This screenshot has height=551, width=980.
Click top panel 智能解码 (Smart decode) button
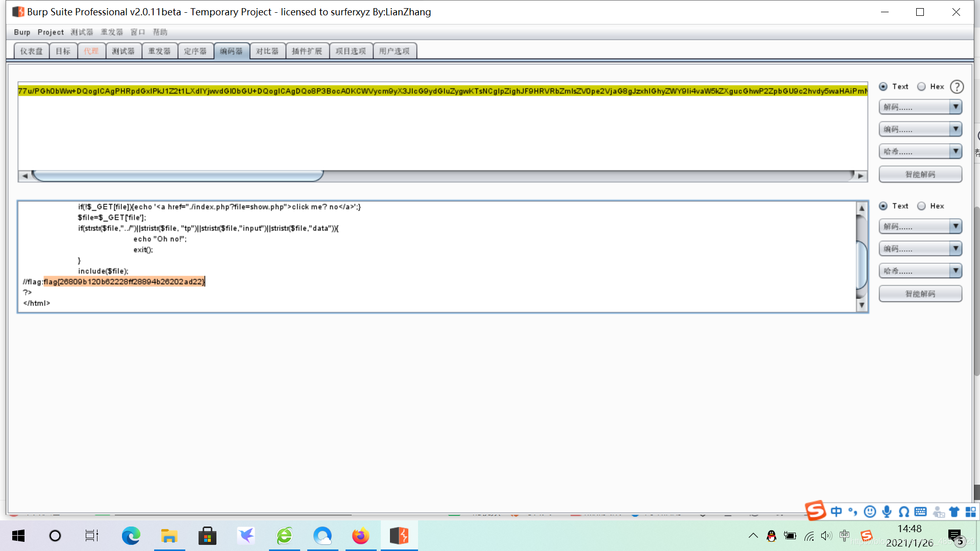[920, 174]
